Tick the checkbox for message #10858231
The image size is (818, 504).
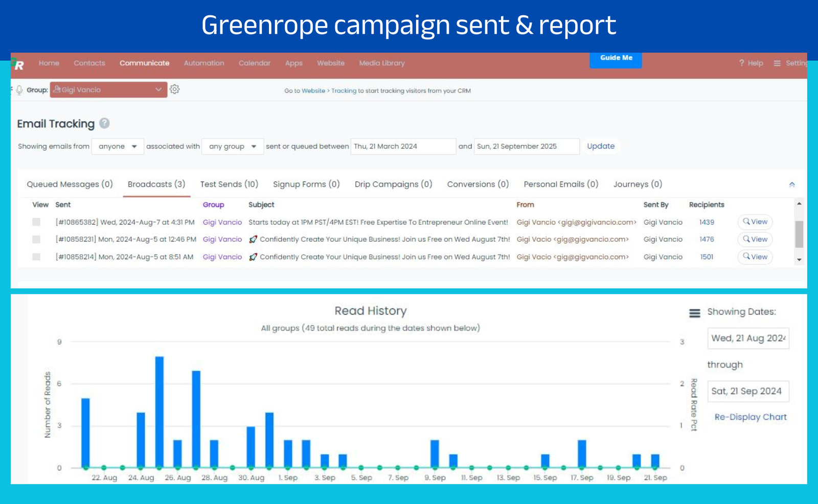pos(36,239)
